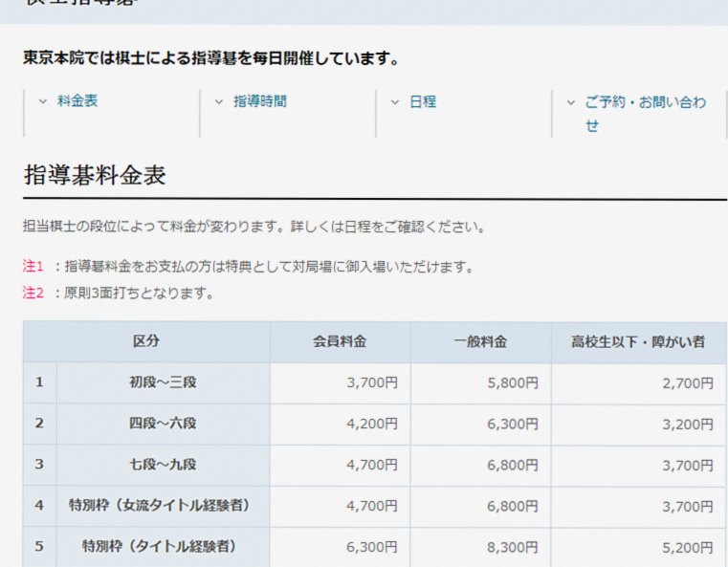Screen dimensions: 728x567
Task: Click row number 4 cell
Action: [x=39, y=505]
